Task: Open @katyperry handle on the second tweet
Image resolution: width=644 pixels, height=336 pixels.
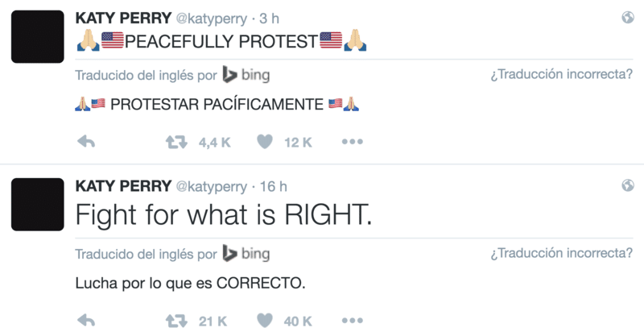Action: (212, 187)
